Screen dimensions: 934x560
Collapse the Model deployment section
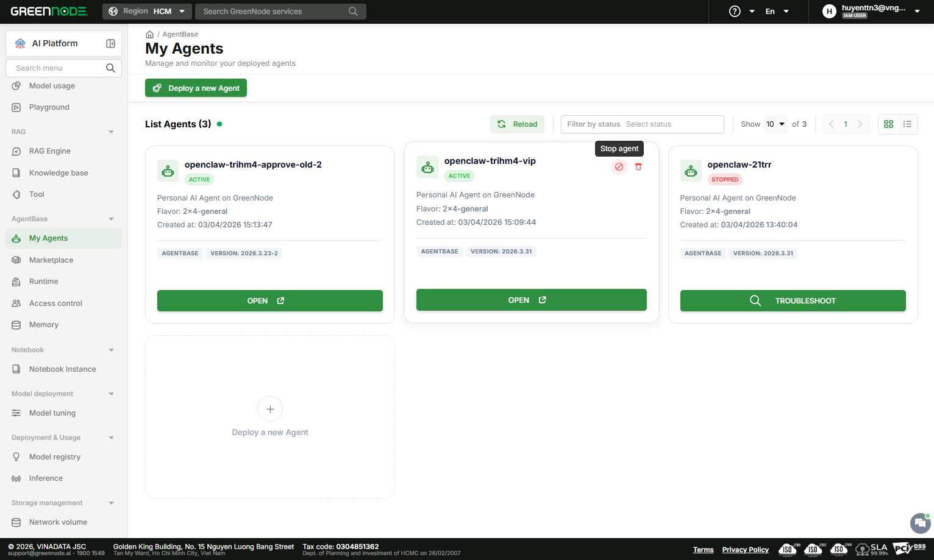pyautogui.click(x=111, y=394)
